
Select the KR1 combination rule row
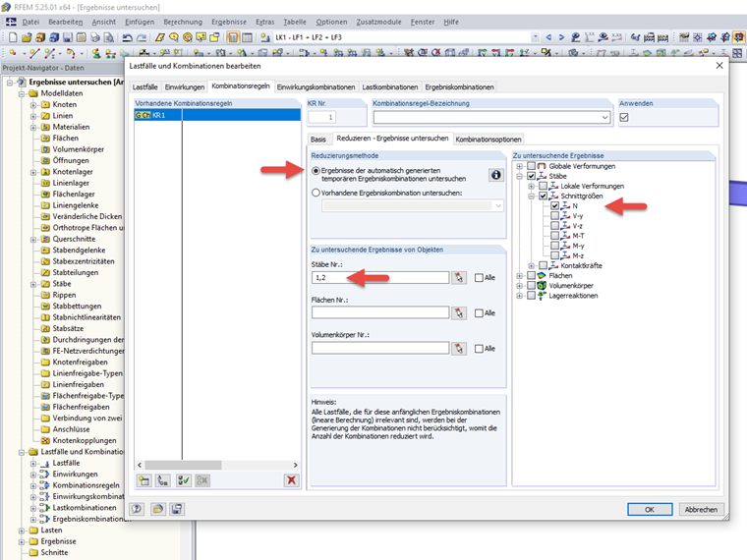pyautogui.click(x=217, y=115)
